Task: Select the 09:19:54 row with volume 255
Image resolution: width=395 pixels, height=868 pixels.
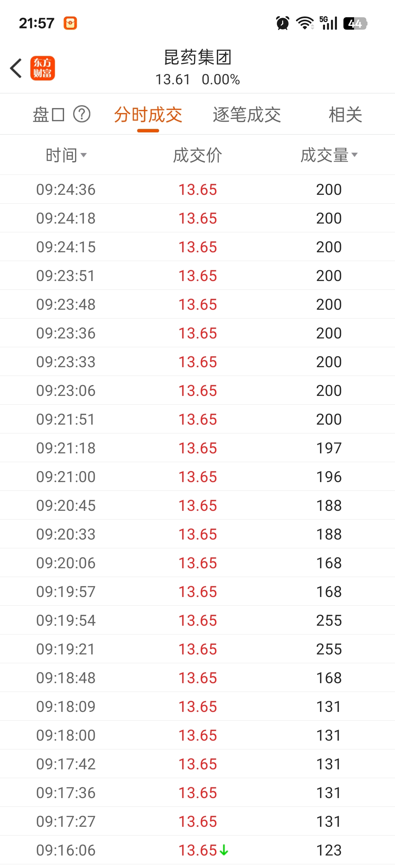Action: pos(197,620)
